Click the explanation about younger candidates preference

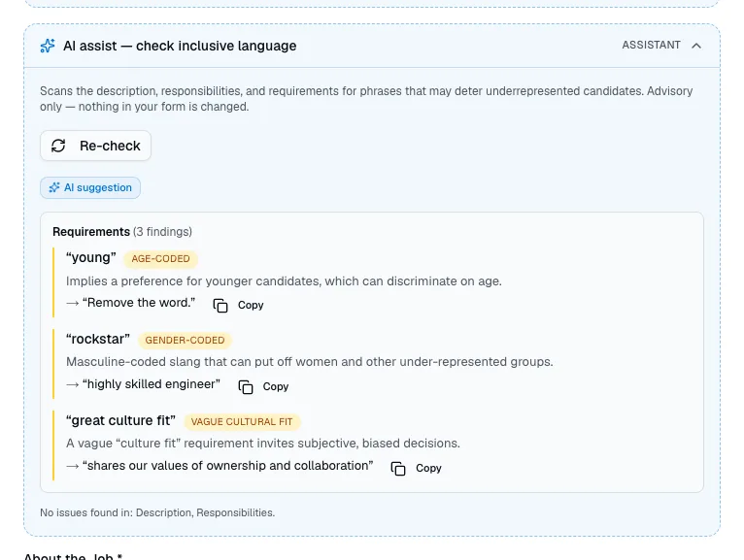[284, 281]
